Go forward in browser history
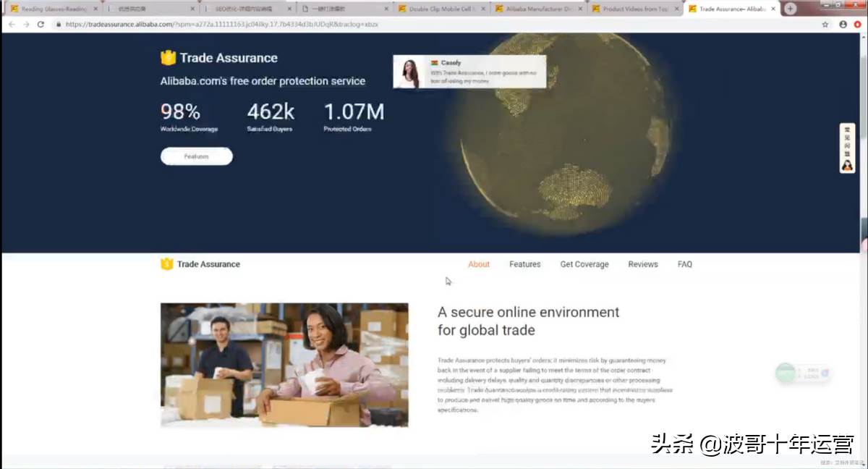 point(26,24)
